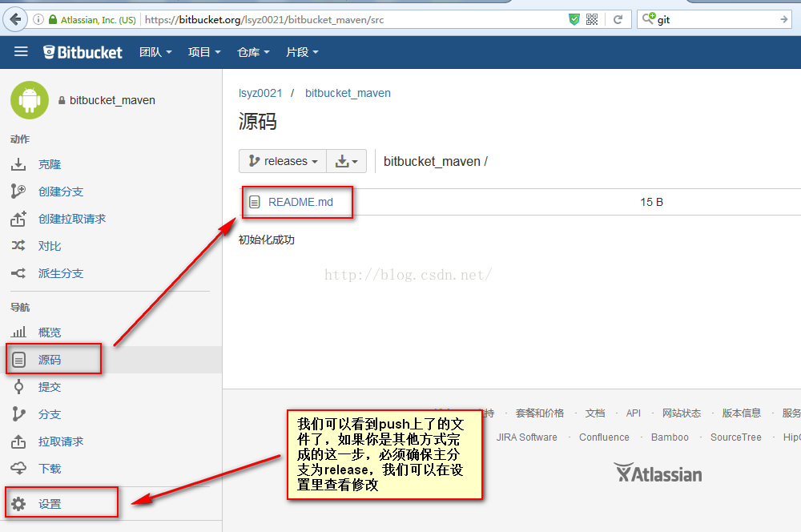Open 设置 in the sidebar
Image resolution: width=801 pixels, height=532 pixels.
coord(50,505)
